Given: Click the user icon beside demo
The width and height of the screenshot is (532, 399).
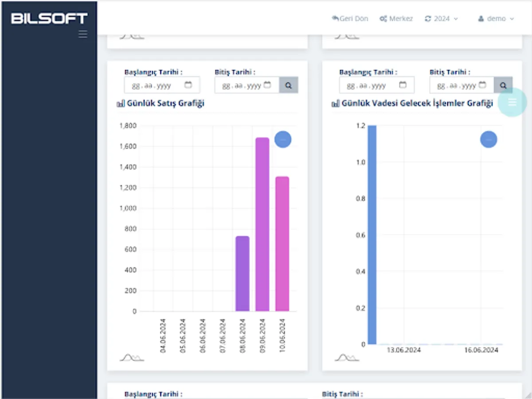Looking at the screenshot, I should click(x=481, y=18).
